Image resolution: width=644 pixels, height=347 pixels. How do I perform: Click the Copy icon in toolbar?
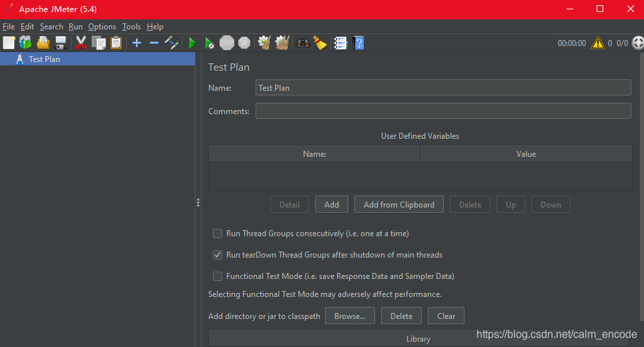(x=99, y=43)
